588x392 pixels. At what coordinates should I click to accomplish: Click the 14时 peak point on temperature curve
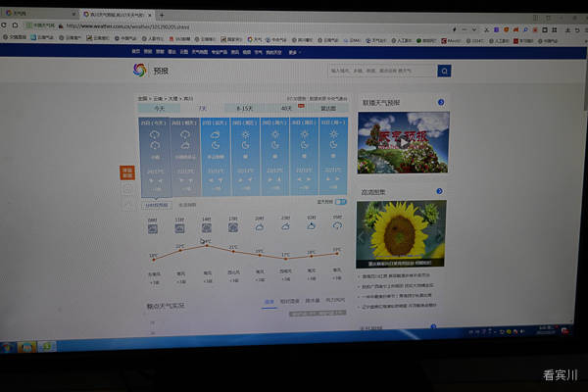pyautogui.click(x=207, y=245)
